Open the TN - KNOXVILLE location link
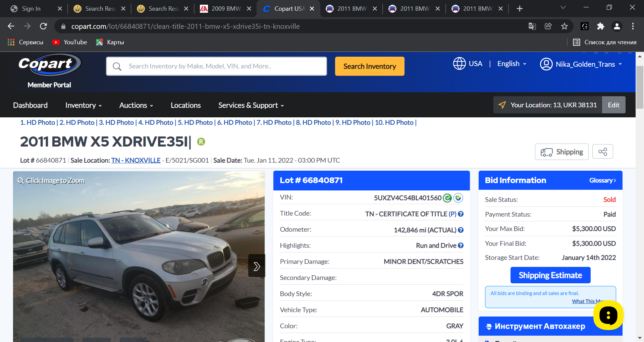 click(x=136, y=160)
